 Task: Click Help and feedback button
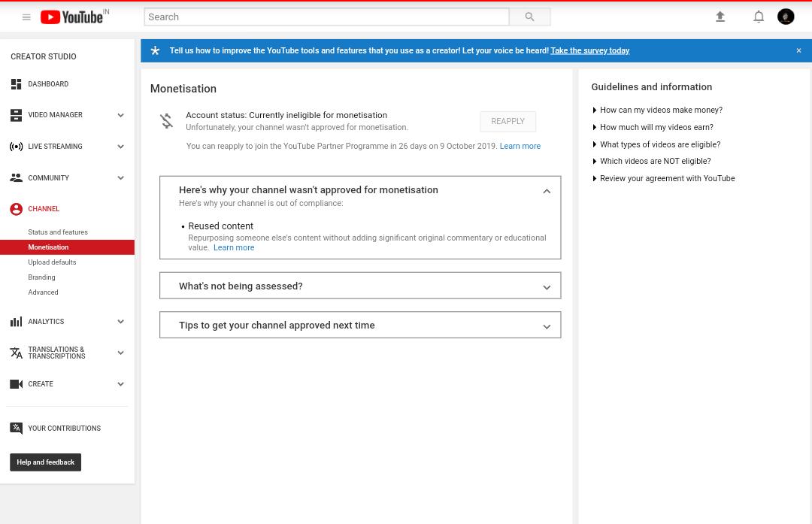46,462
